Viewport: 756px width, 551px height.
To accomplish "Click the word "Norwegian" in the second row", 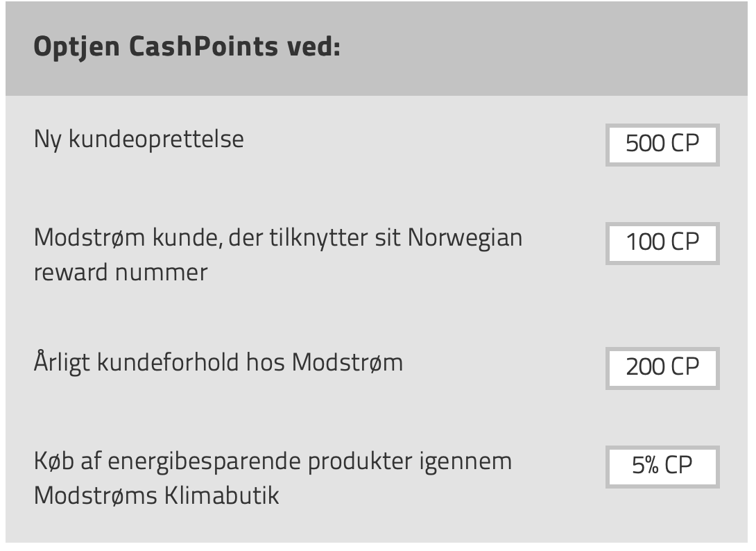I will pyautogui.click(x=465, y=238).
